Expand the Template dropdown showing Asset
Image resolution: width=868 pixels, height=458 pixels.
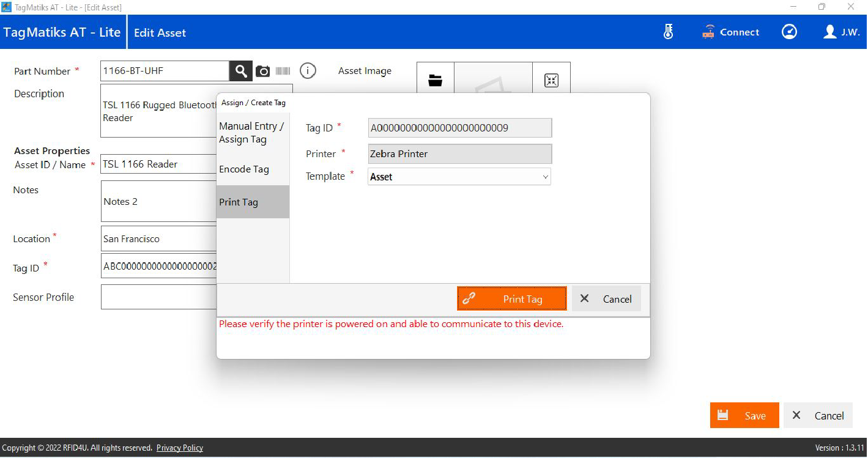459,177
